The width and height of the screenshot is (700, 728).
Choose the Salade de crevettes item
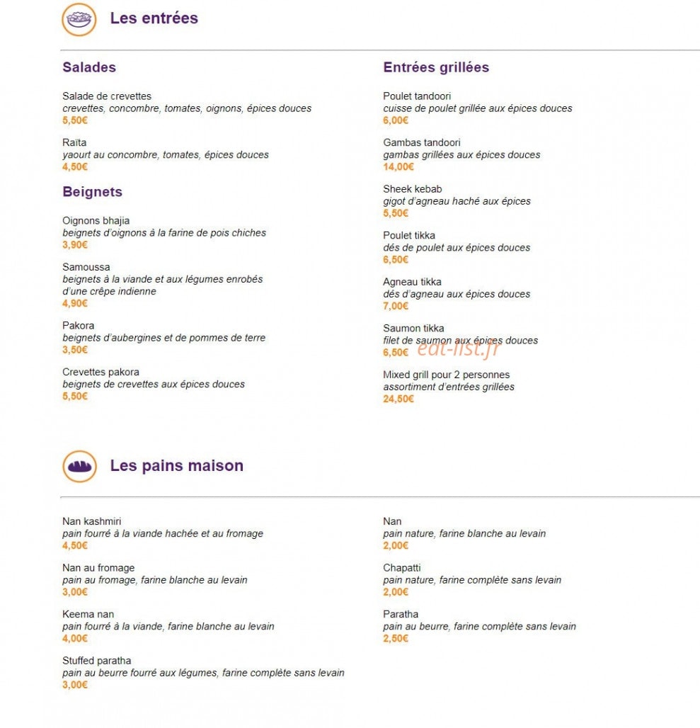coord(107,96)
